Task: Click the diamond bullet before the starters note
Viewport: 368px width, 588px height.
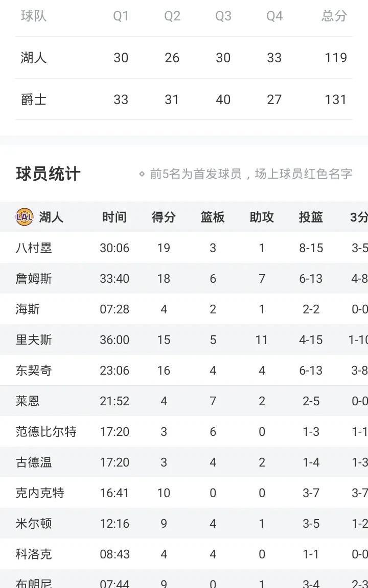Action: (x=142, y=174)
